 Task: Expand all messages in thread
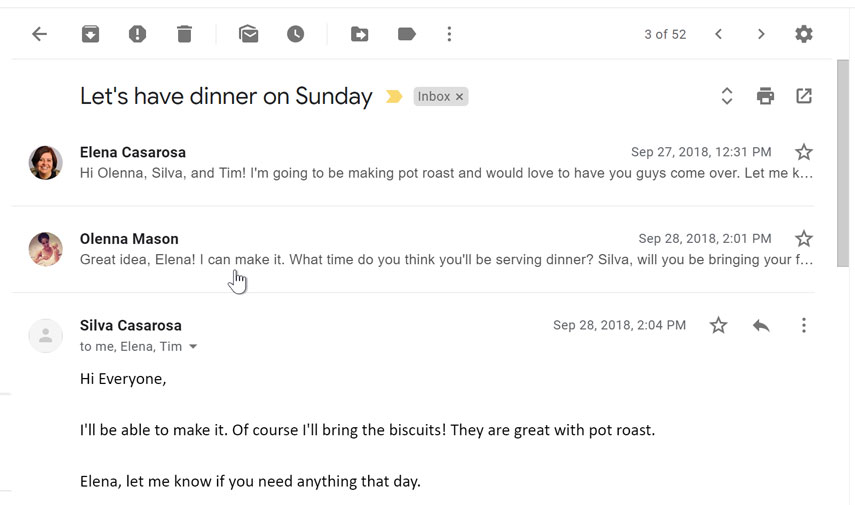pos(727,96)
